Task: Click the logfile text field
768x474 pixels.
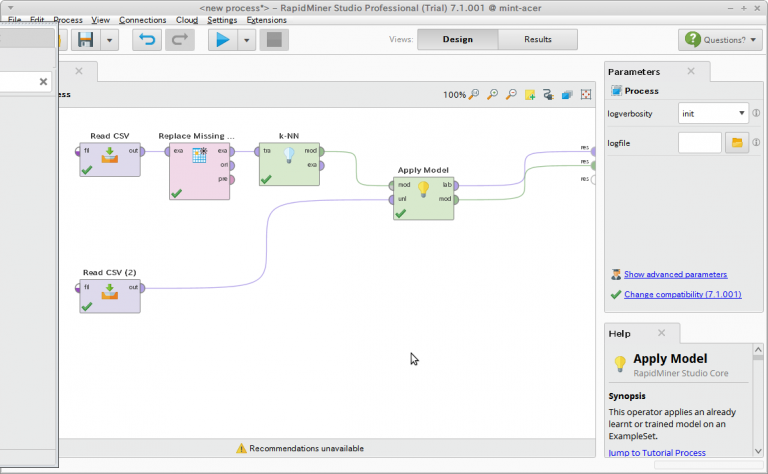Action: [699, 143]
